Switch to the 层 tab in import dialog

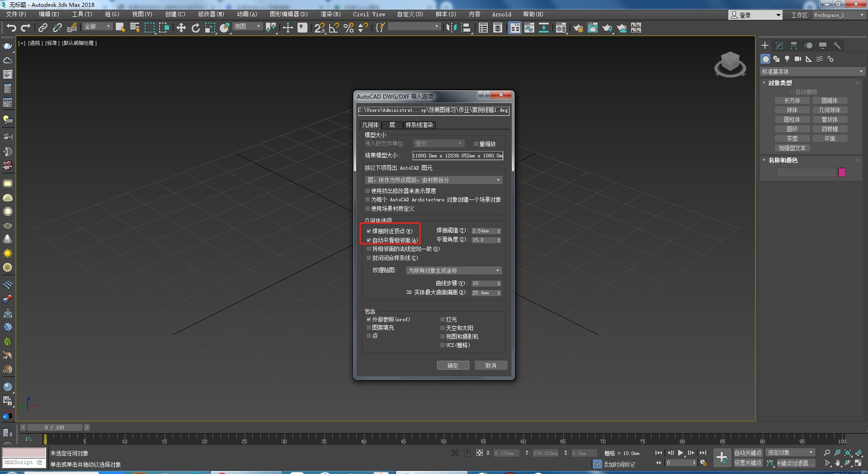[392, 125]
